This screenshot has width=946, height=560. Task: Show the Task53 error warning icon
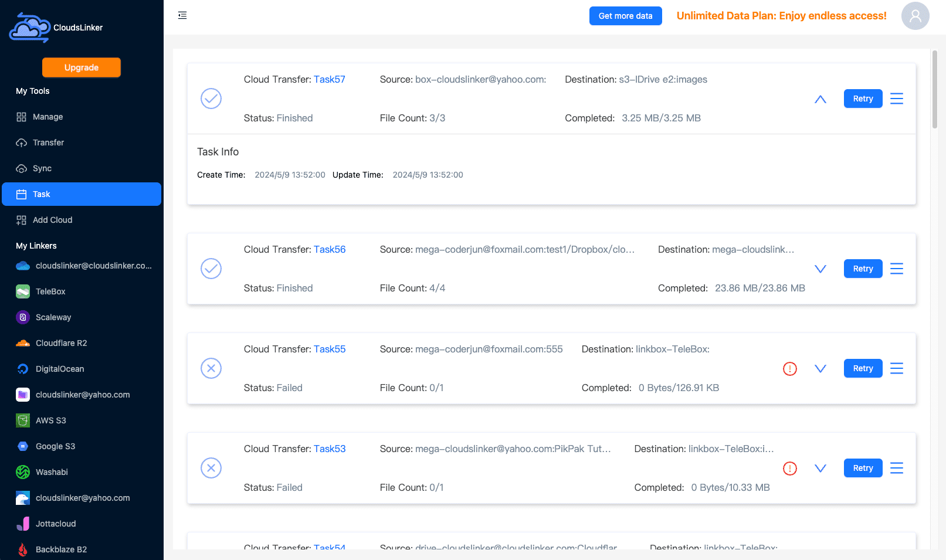tap(790, 469)
